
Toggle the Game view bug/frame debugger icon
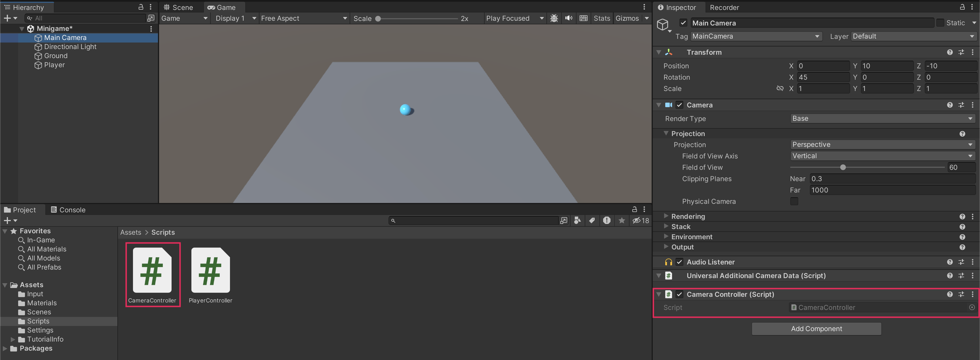coord(554,18)
